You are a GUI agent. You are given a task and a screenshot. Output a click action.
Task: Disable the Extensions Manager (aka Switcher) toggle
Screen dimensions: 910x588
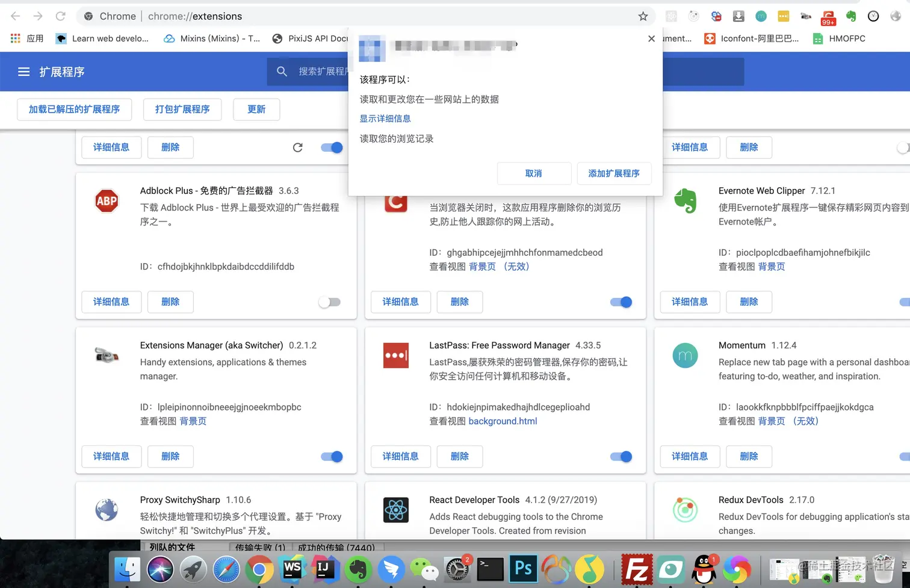(x=332, y=457)
